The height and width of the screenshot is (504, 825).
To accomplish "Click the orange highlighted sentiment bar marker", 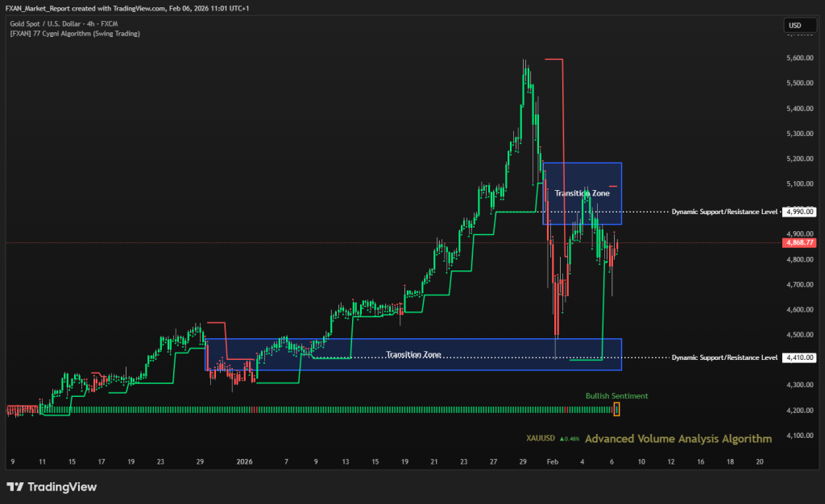I will coord(616,409).
